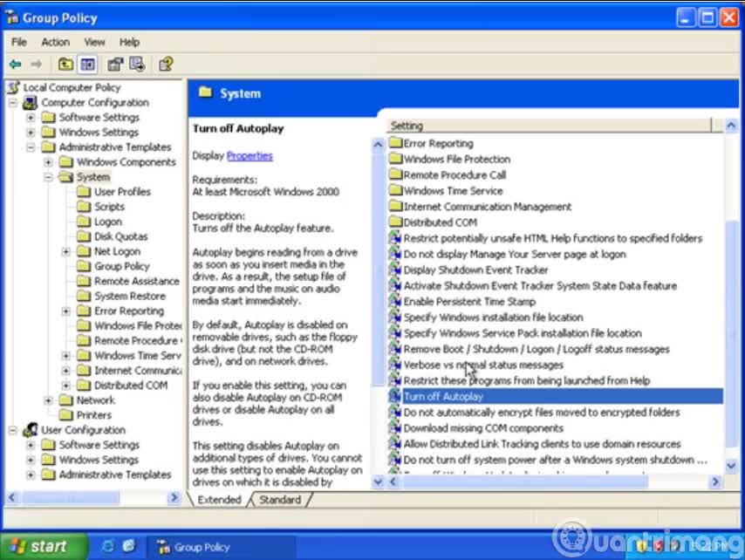Click the policy icon beside Turn off Autoplay
745x560 pixels.
pos(395,396)
